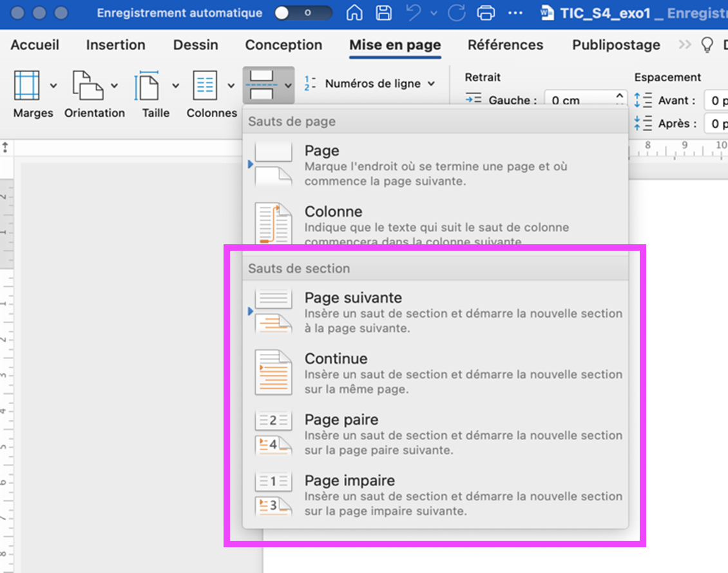Click the Gauche indent value field

pos(579,100)
